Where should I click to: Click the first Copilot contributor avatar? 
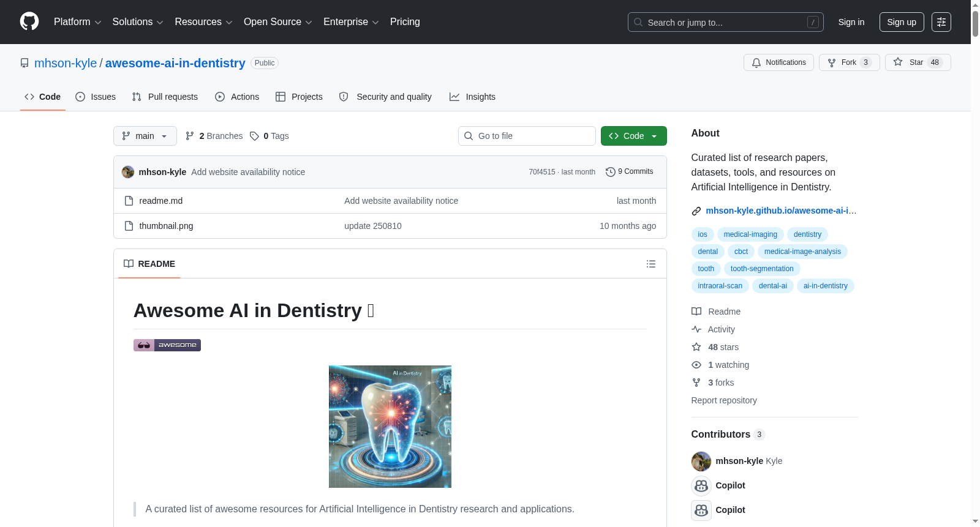click(701, 485)
